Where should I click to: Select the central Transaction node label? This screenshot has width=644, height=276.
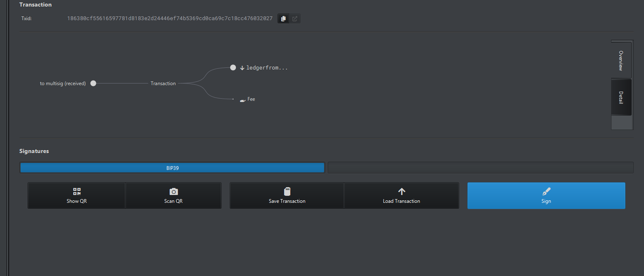[164, 83]
